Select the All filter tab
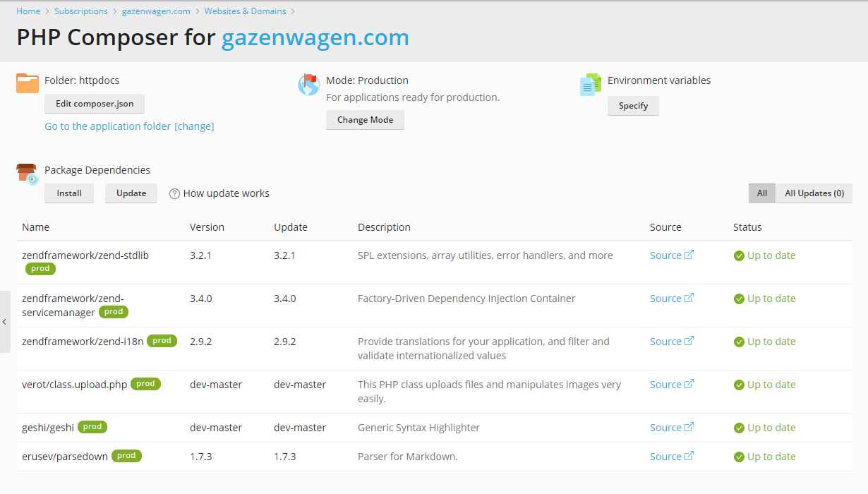Screen dimensions: 868x494 pos(762,193)
